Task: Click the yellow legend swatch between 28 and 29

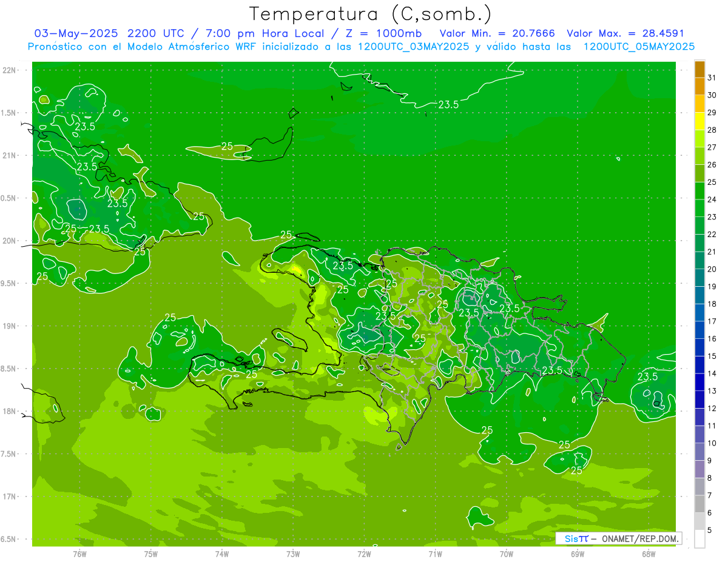Action: [699, 121]
